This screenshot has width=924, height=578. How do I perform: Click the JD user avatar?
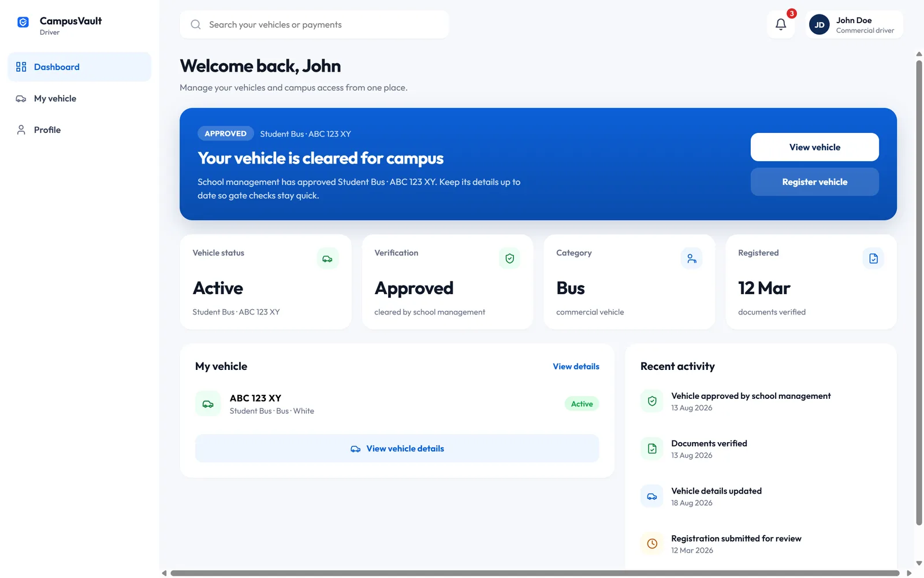(819, 24)
